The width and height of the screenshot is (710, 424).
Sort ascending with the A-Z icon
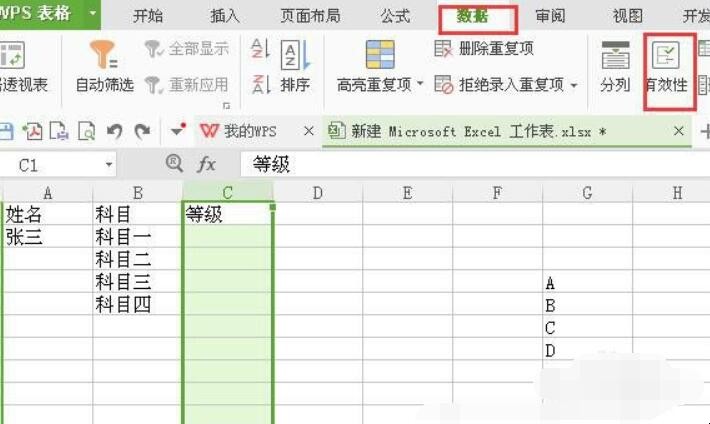point(260,48)
